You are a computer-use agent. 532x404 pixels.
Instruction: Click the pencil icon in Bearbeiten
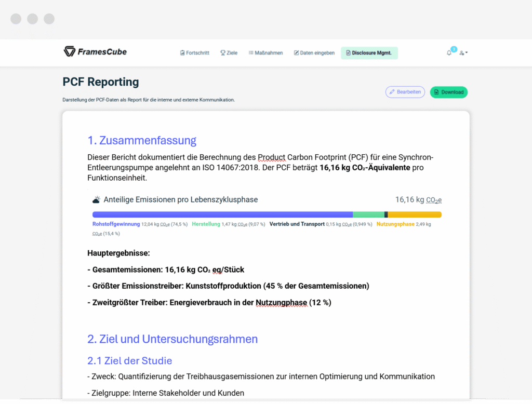(392, 92)
